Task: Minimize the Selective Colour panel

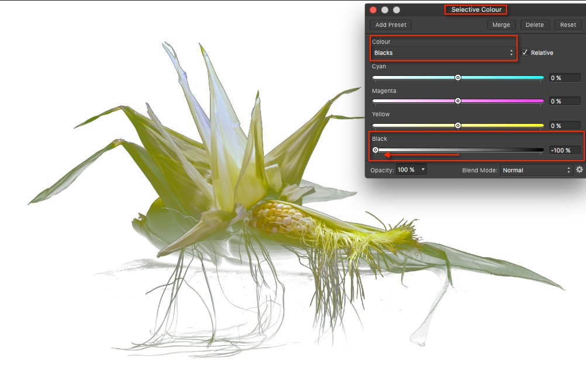Action: point(385,10)
